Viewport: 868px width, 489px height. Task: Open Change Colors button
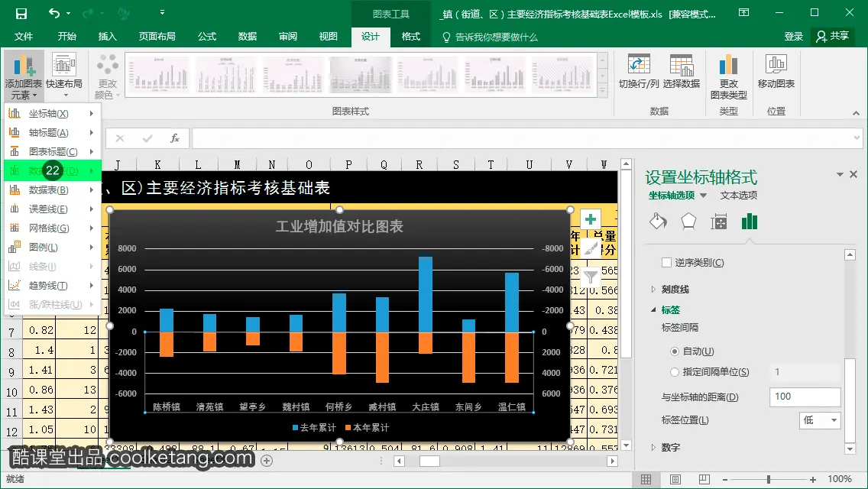(108, 76)
